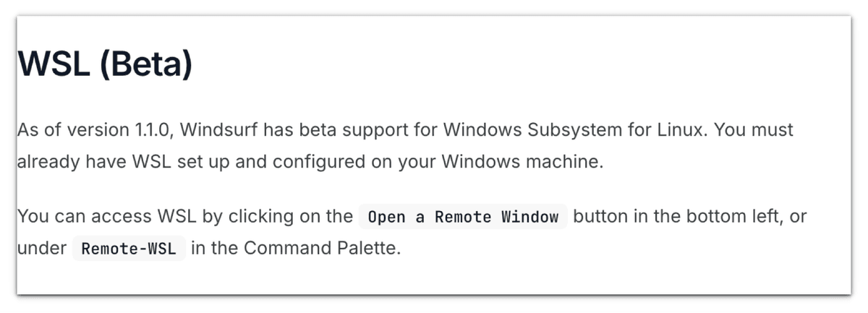Click the version number "1.1.0"
868x313 pixels.
click(x=152, y=130)
